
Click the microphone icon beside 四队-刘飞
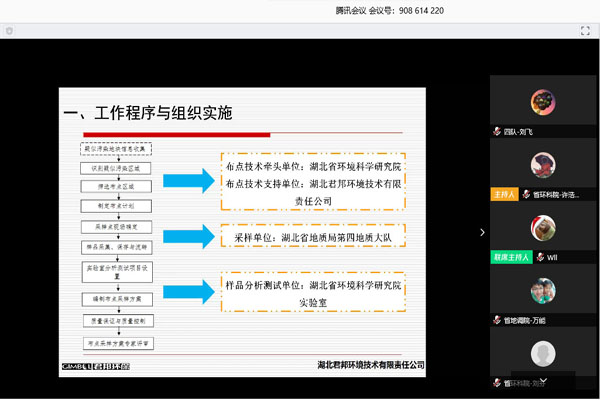tap(496, 131)
